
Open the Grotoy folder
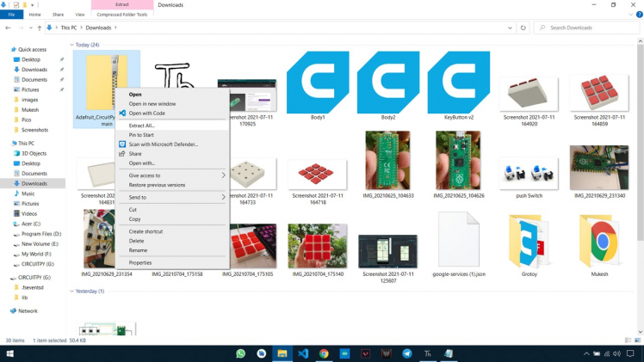point(529,244)
